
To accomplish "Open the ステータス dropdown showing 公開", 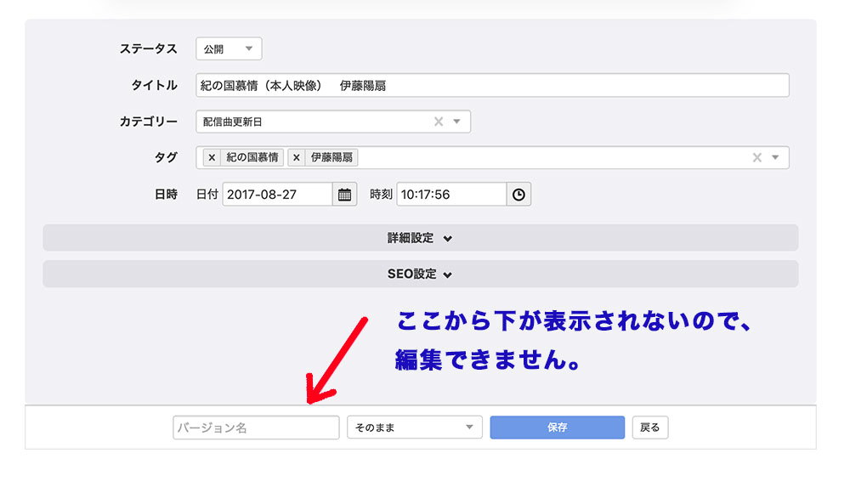I will [x=229, y=49].
